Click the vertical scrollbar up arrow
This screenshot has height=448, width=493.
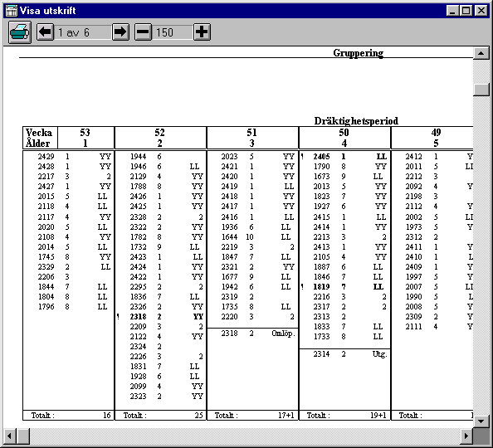click(x=481, y=53)
